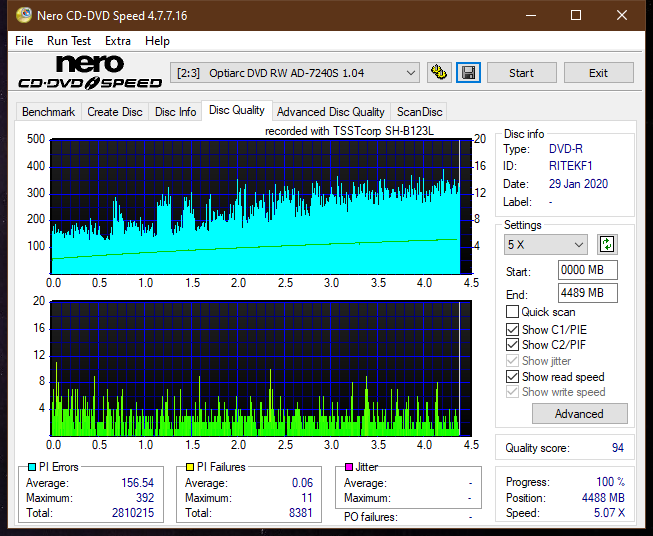Click the PI Errors maximum 392
The width and height of the screenshot is (653, 536).
click(x=145, y=498)
